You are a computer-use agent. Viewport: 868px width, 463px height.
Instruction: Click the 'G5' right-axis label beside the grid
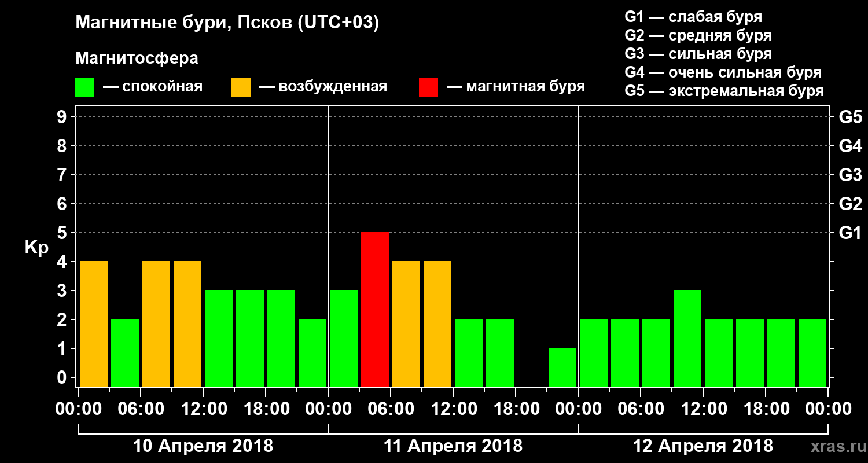point(851,117)
